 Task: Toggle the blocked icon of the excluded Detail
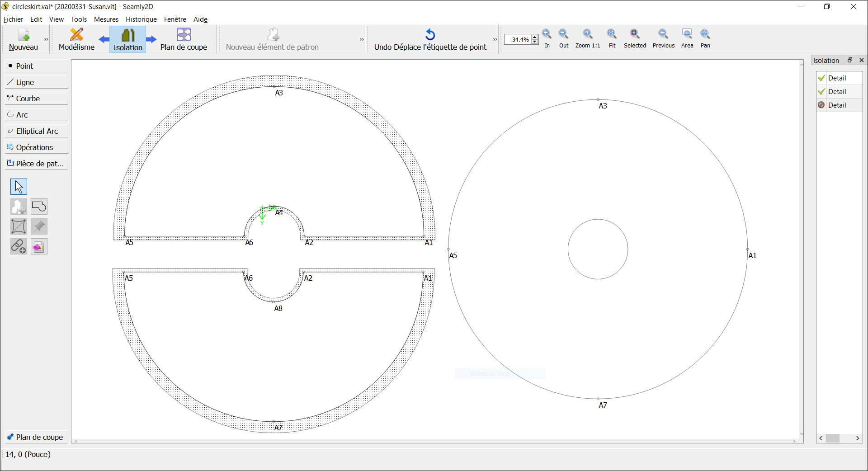tap(821, 105)
